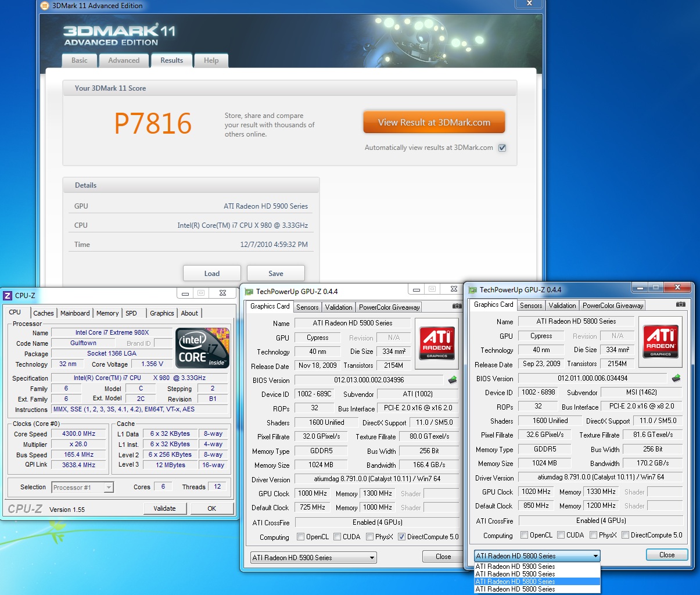700x595 pixels.
Task: Click OK button in CPU-Z
Action: click(212, 508)
